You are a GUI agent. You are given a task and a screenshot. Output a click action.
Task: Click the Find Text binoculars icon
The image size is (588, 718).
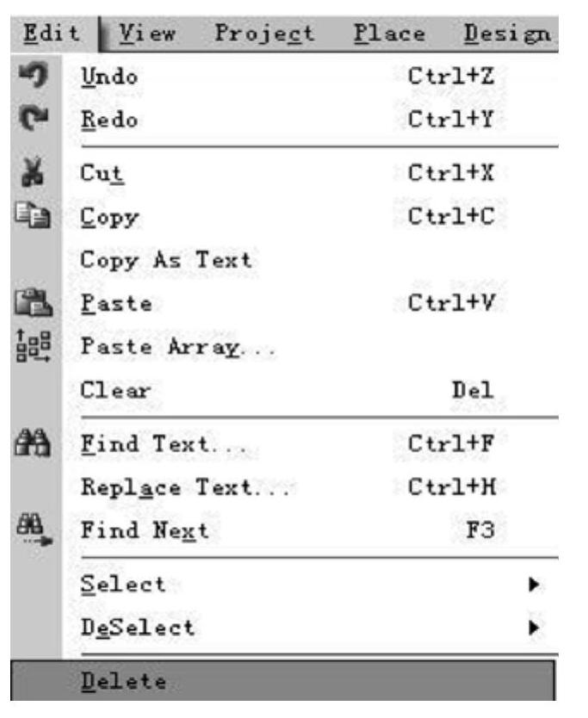coord(33,443)
